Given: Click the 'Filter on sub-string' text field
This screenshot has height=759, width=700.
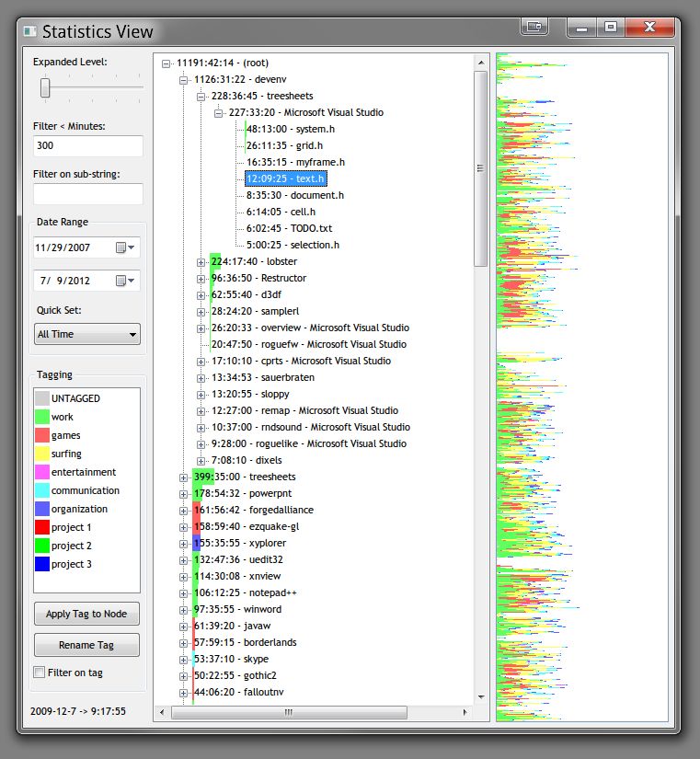Looking at the screenshot, I should coord(87,194).
